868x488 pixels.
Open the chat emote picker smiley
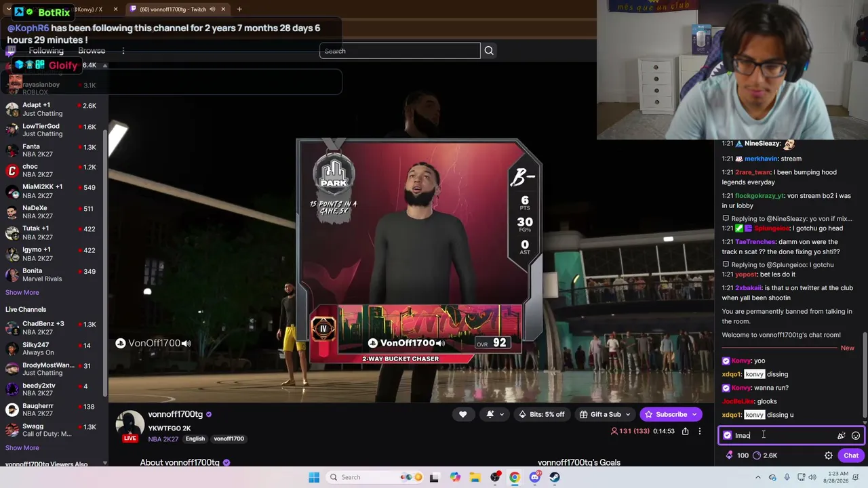pyautogui.click(x=856, y=436)
